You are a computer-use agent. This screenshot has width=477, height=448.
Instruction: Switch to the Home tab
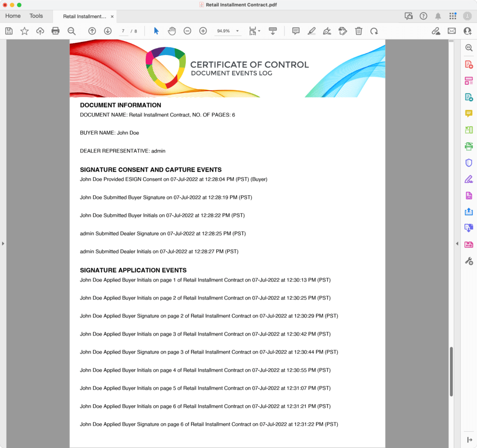[13, 16]
